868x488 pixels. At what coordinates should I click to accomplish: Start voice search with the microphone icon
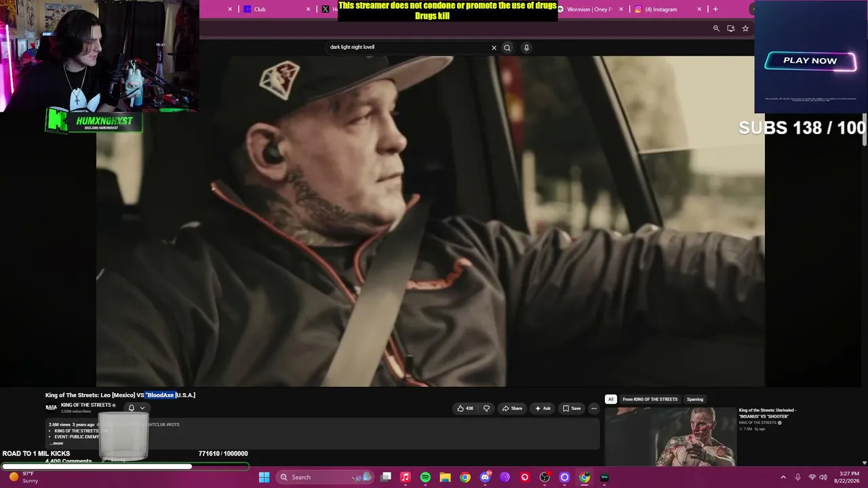click(526, 47)
